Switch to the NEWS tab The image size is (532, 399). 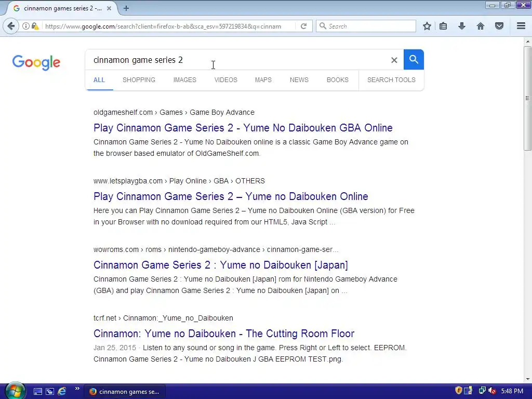[x=299, y=79]
